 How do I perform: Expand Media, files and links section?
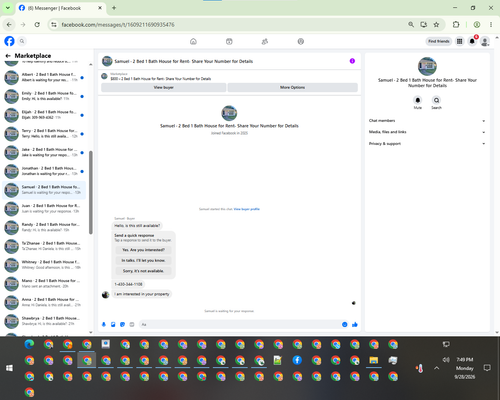[x=427, y=132]
